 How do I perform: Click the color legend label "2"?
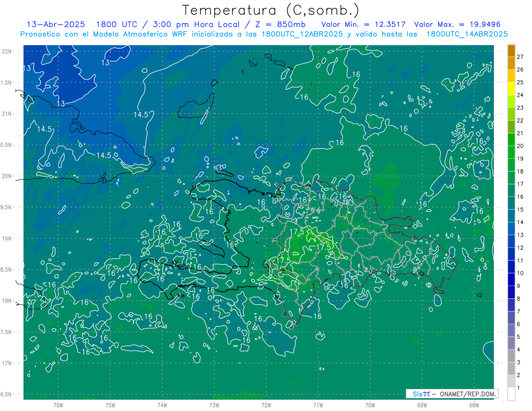[x=519, y=375]
